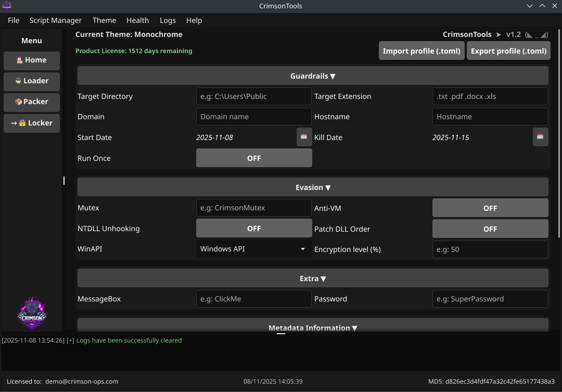Expand the Metadata Information section
This screenshot has height=392, width=562.
pos(313,327)
